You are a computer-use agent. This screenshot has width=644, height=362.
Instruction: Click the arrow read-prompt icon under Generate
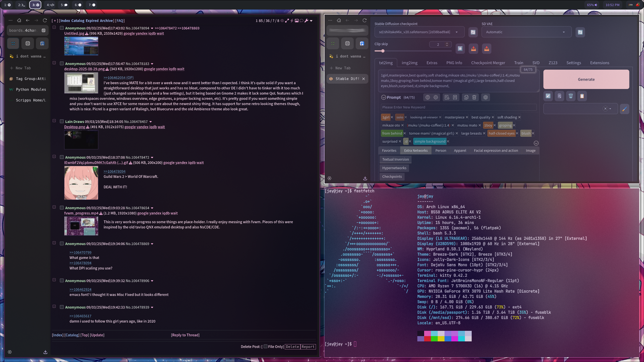[x=548, y=96]
